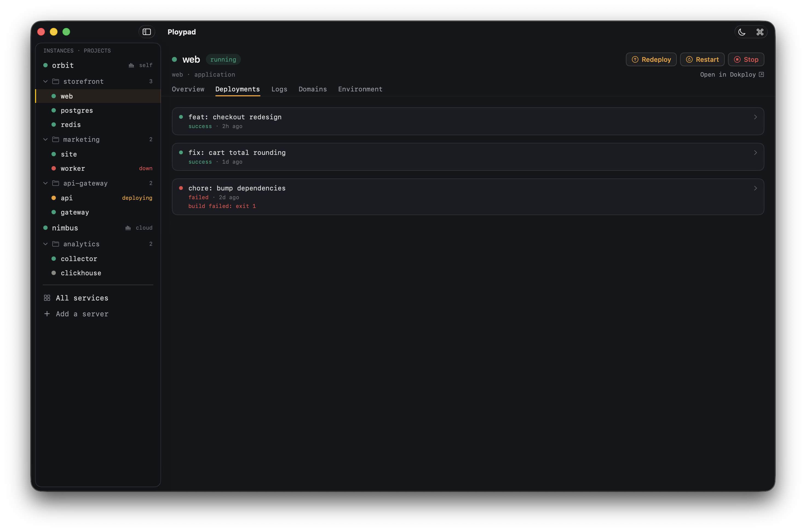
Task: Open the fix: cart total rounding deployment
Action: tap(468, 157)
